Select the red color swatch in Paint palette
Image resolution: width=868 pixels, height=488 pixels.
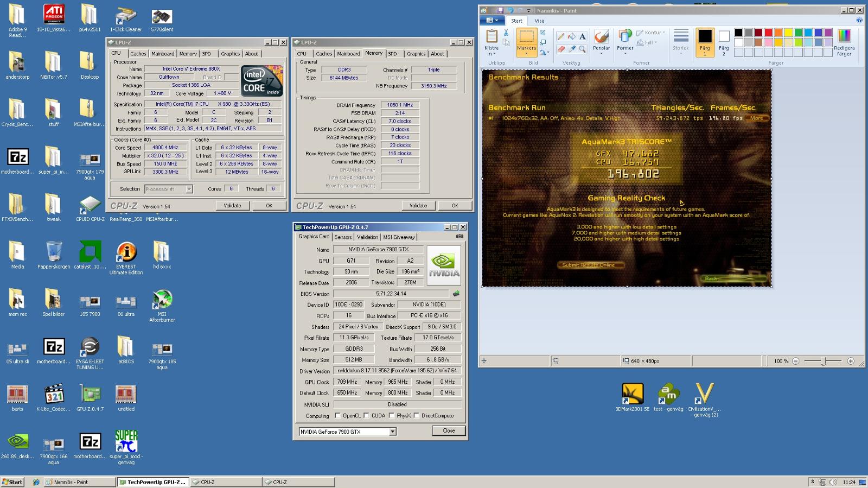point(768,33)
